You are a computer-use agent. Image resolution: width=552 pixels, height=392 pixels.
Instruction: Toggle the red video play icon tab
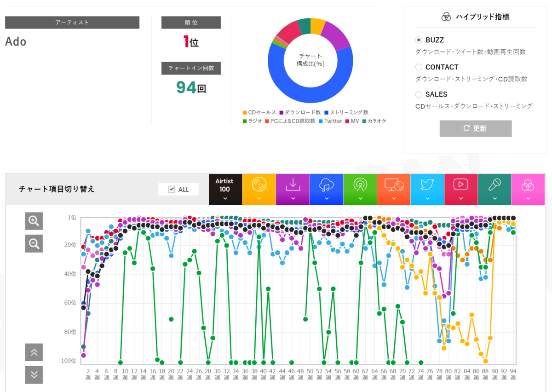tap(460, 190)
